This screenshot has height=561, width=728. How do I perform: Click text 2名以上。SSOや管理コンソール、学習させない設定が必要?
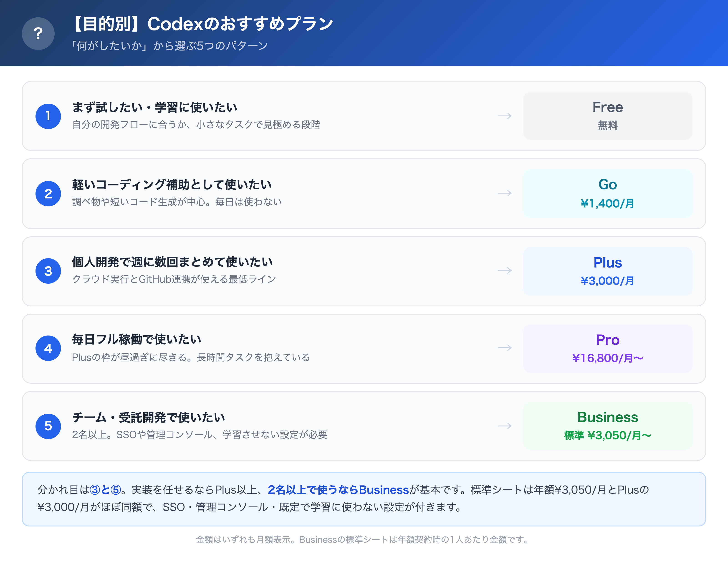tap(200, 435)
